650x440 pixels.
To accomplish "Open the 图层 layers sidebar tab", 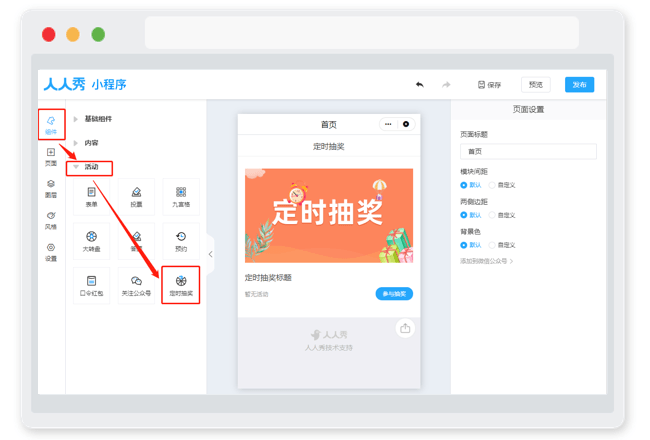I will coord(51,189).
